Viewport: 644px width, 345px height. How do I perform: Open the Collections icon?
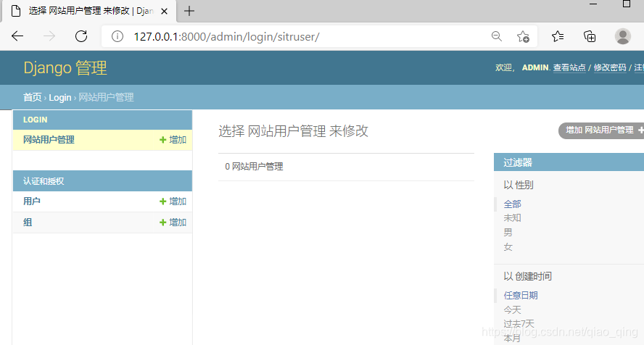(590, 36)
